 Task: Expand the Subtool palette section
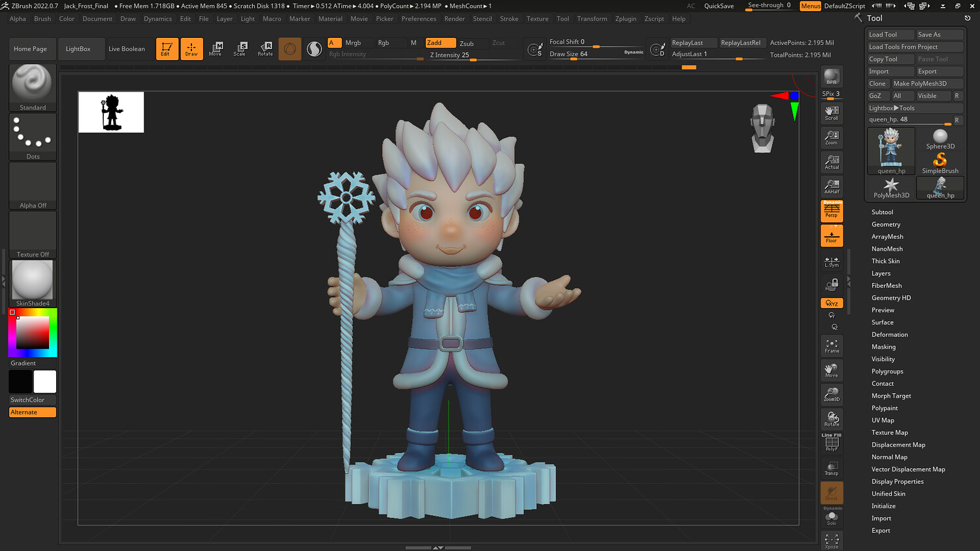[x=882, y=212]
